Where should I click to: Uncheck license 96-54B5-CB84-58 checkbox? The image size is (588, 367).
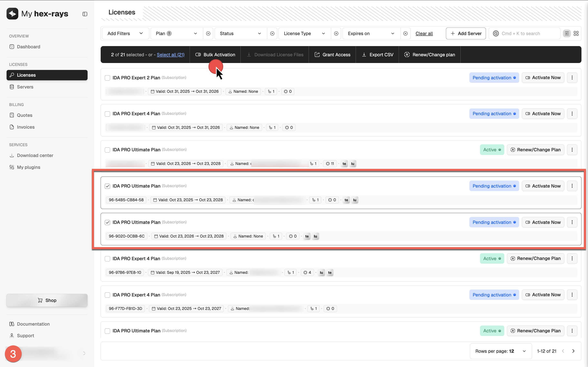point(107,186)
